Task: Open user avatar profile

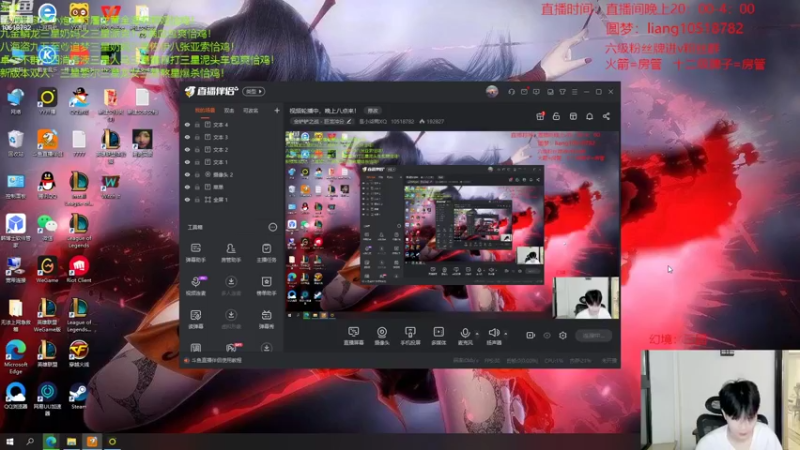Action: [492, 91]
